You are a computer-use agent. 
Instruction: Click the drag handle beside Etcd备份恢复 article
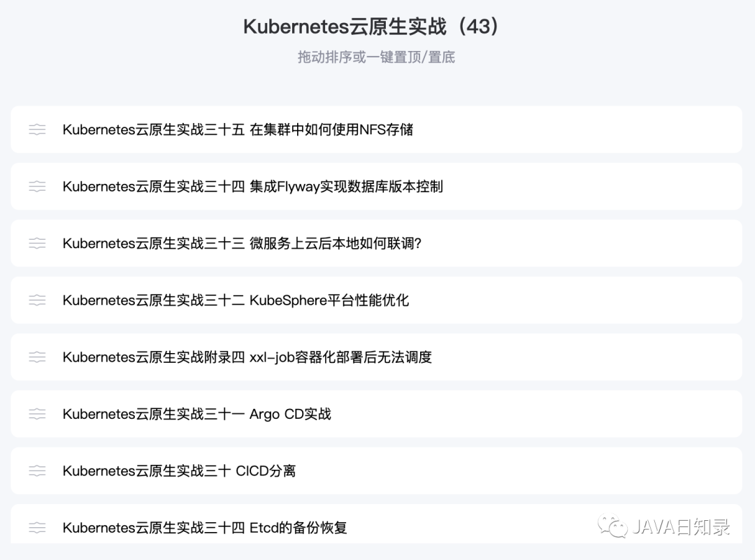coord(37,527)
